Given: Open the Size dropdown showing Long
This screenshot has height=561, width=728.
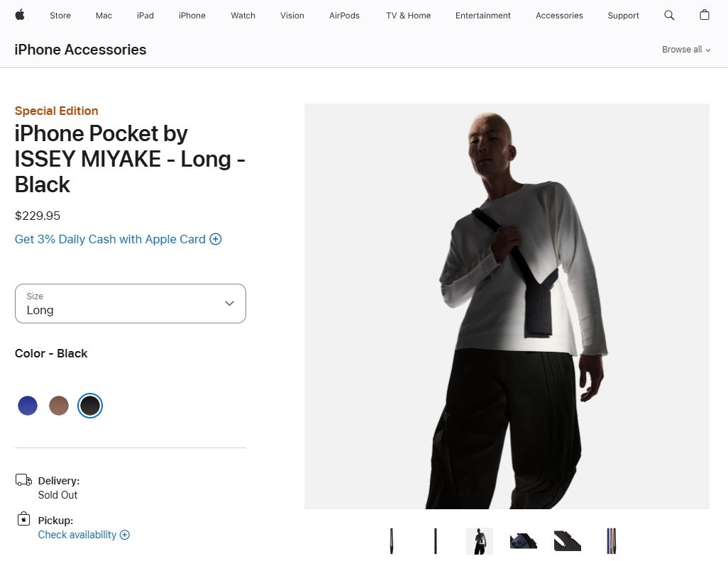Looking at the screenshot, I should point(131,304).
